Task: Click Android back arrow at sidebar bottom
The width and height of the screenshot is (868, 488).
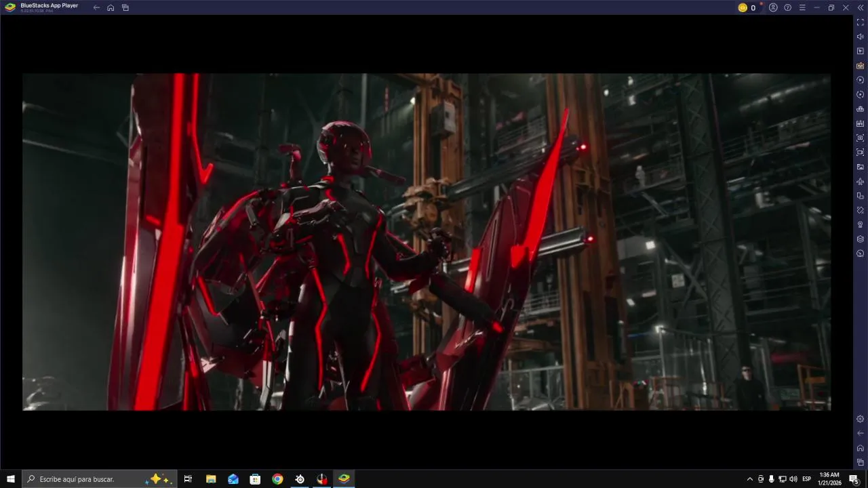Action: pyautogui.click(x=861, y=433)
